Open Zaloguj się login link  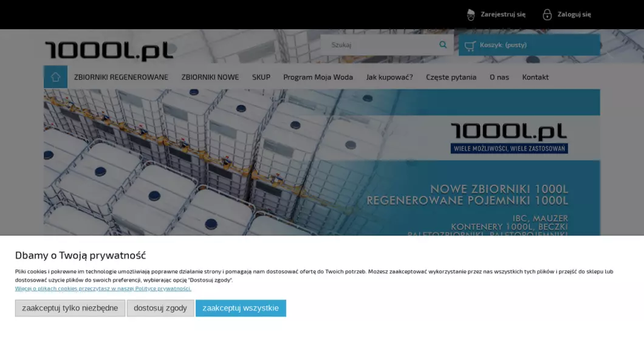click(574, 15)
